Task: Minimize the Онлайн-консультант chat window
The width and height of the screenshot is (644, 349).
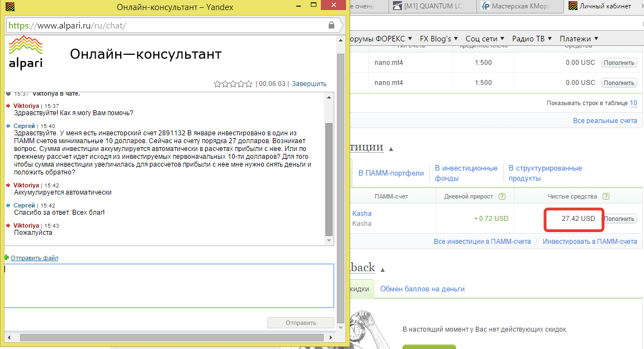Action: (299, 6)
